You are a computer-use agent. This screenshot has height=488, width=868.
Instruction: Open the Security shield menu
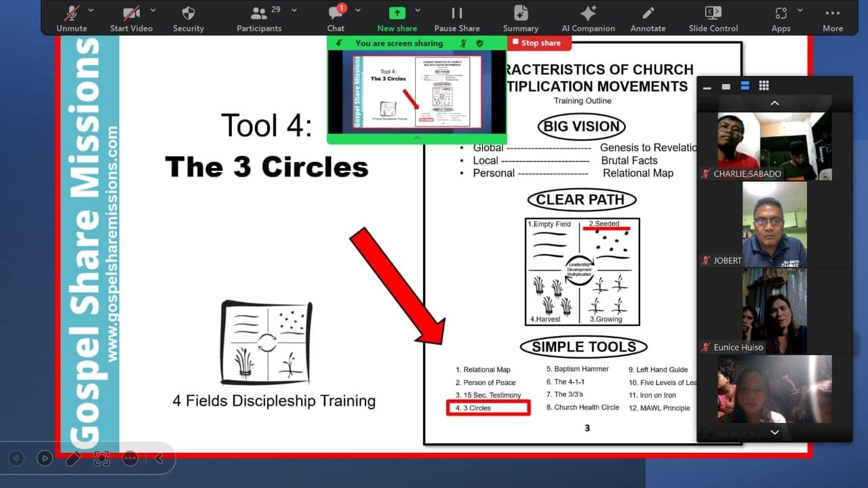[189, 18]
